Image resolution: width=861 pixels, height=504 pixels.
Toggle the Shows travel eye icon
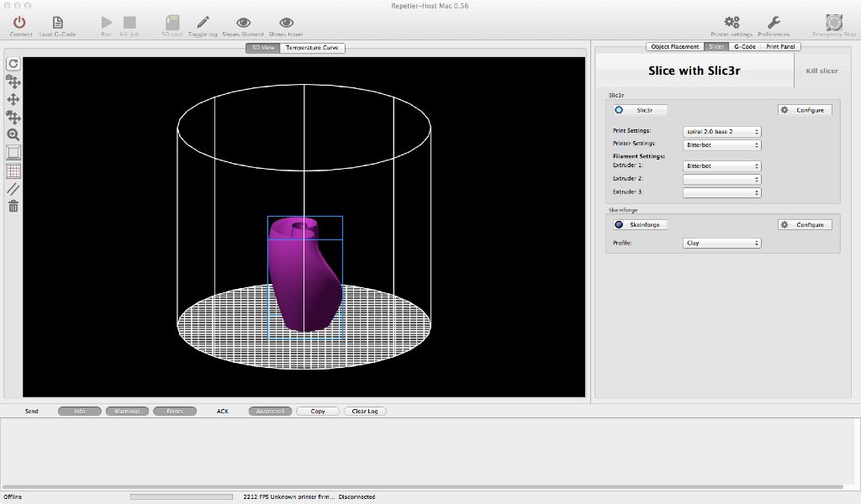point(286,23)
